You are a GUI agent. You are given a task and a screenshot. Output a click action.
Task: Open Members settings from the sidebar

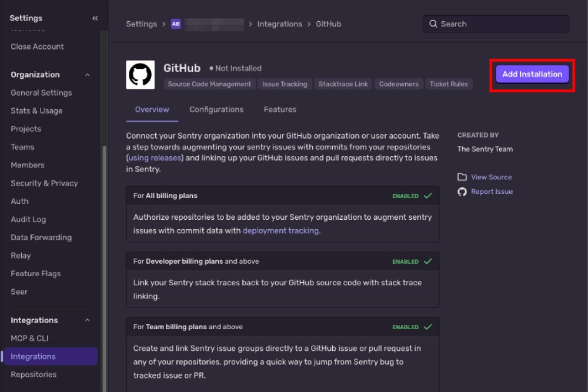click(x=26, y=165)
